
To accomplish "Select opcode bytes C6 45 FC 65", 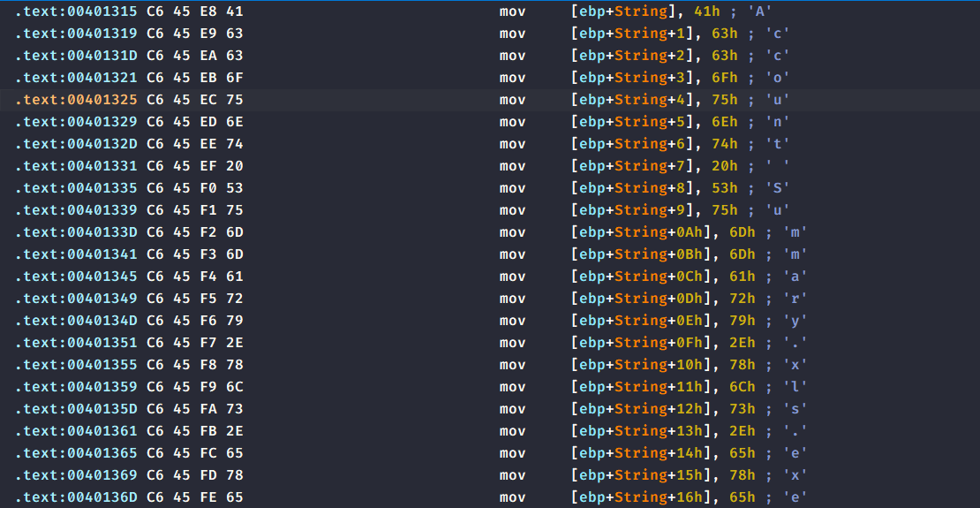I will (x=194, y=453).
